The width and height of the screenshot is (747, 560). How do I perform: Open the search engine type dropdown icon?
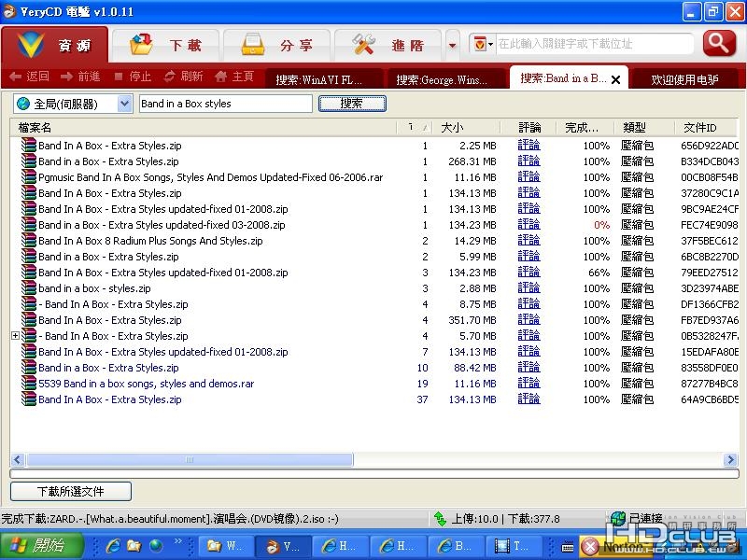click(483, 44)
